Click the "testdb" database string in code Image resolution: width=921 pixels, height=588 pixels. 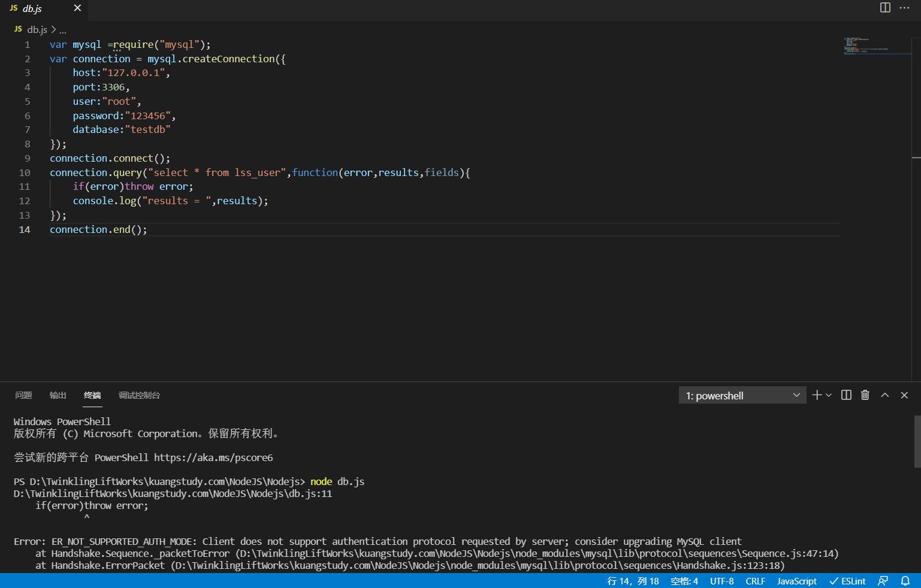[147, 129]
